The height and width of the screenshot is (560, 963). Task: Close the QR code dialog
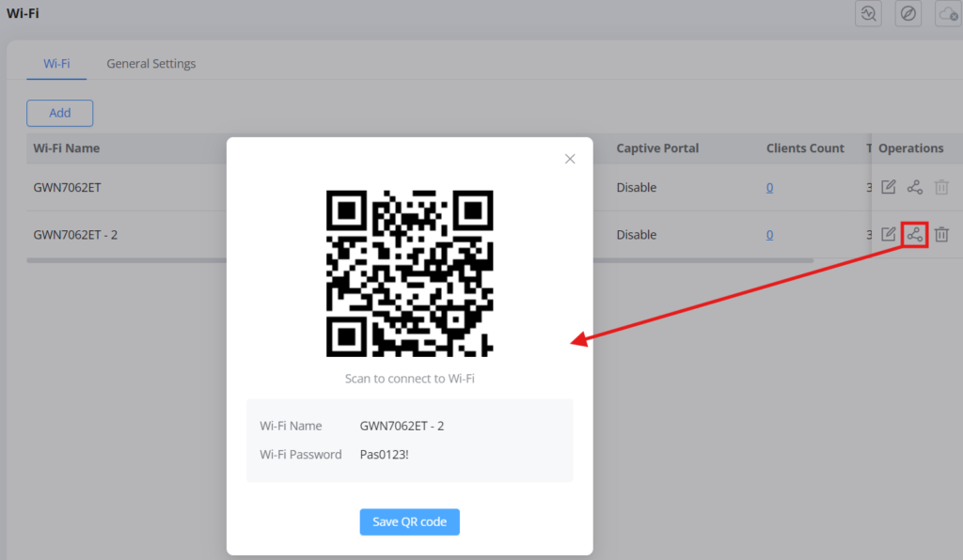click(x=570, y=159)
